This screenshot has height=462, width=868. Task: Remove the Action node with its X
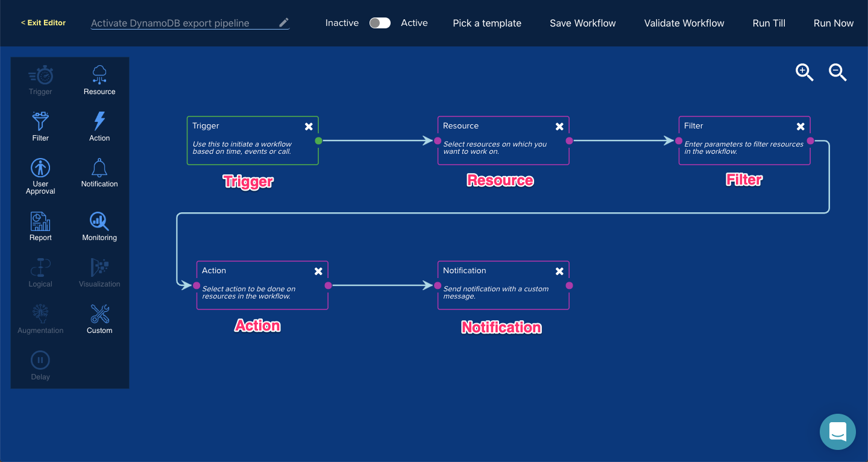(318, 271)
